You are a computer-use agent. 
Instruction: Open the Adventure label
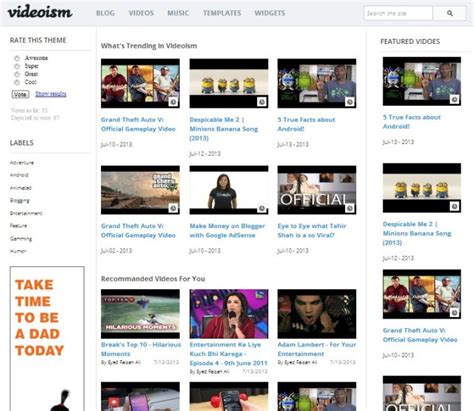coord(22,163)
